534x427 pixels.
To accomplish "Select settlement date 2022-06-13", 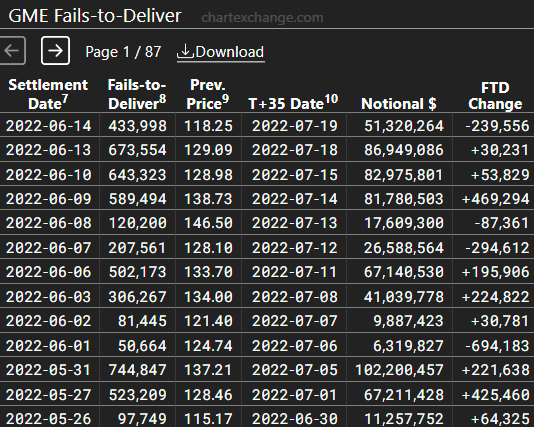I will pos(49,150).
